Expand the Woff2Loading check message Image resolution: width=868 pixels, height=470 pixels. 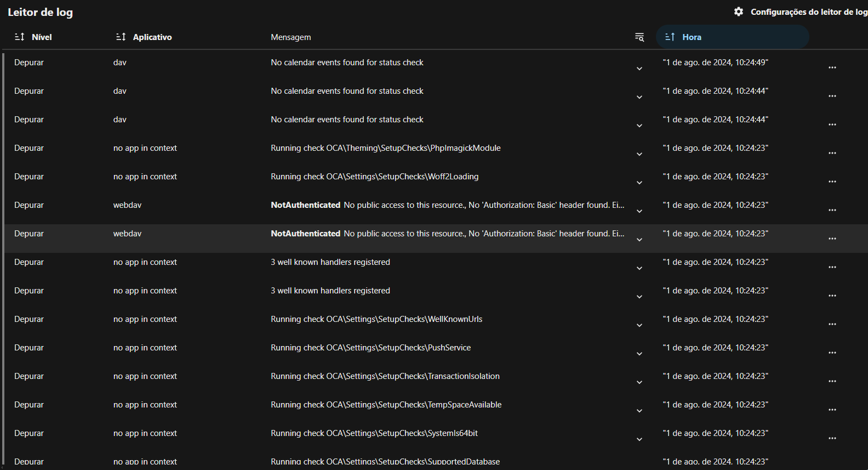pos(639,183)
